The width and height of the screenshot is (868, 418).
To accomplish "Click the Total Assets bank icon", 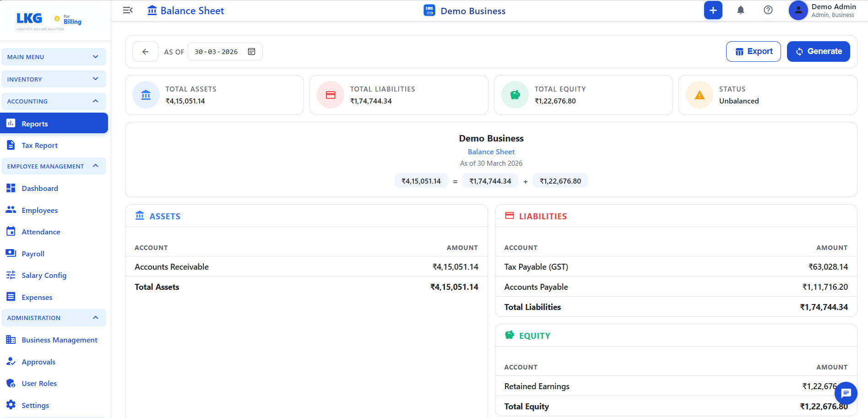I will click(x=146, y=95).
